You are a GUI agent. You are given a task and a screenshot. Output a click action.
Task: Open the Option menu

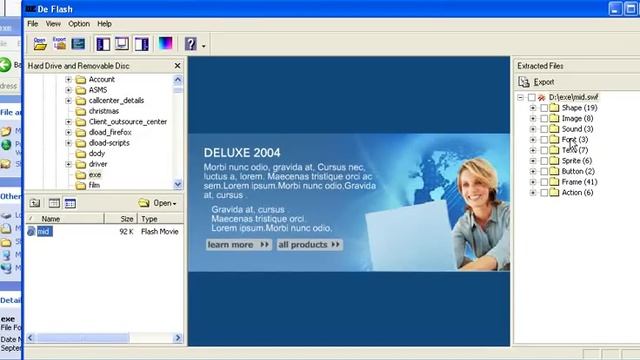tap(79, 24)
